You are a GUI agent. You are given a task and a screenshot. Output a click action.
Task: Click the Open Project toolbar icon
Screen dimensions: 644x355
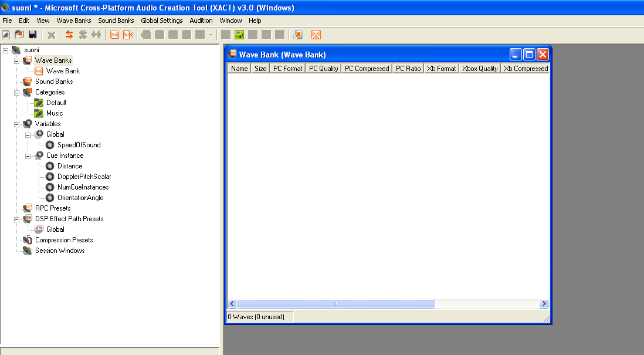[x=19, y=35]
